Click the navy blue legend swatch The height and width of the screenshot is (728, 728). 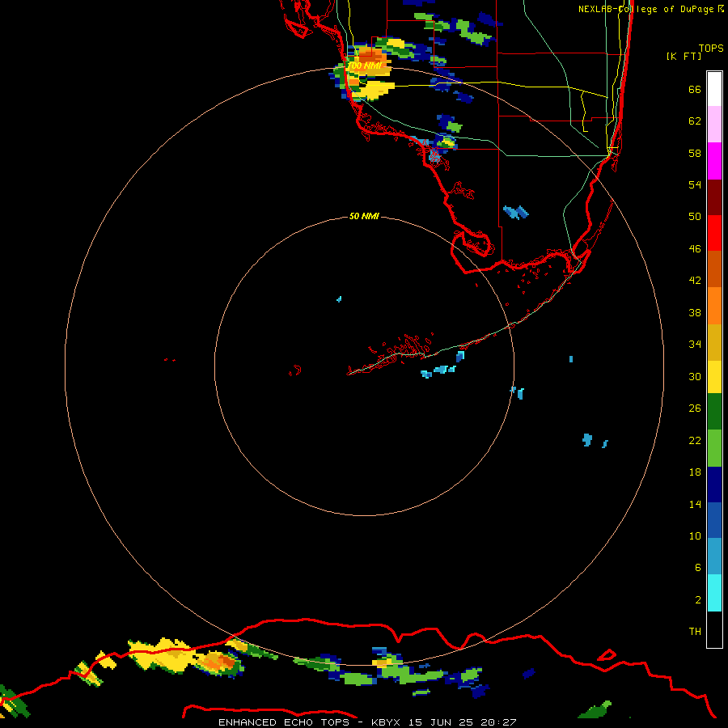pyautogui.click(x=714, y=485)
